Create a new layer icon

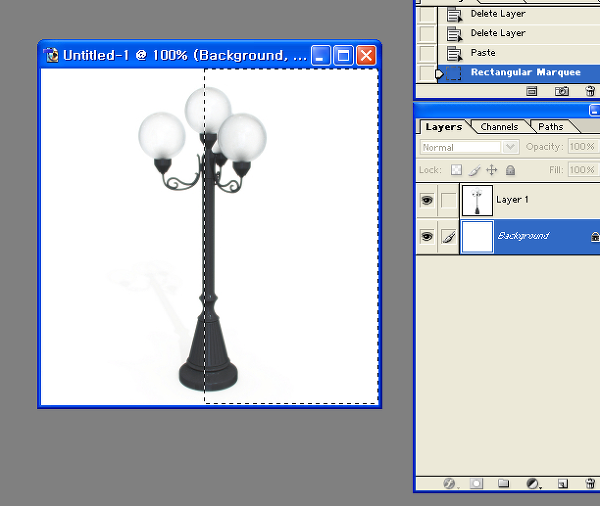tap(562, 484)
